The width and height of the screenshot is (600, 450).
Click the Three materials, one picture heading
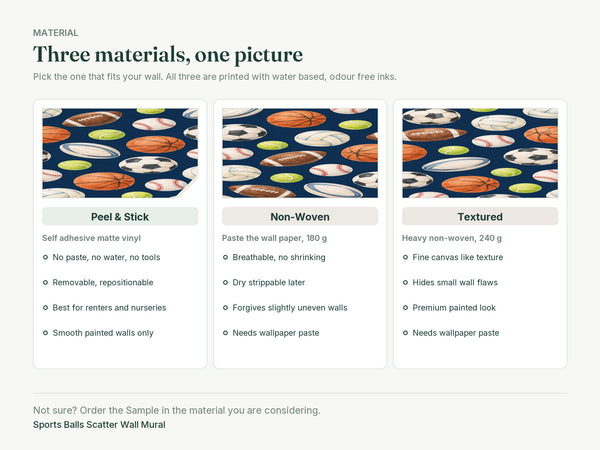[168, 54]
